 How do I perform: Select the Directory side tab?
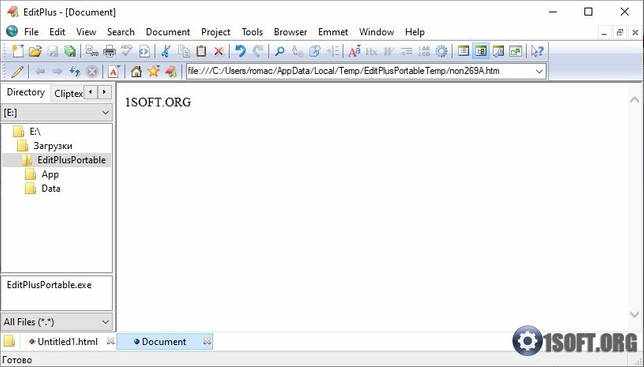[25, 92]
